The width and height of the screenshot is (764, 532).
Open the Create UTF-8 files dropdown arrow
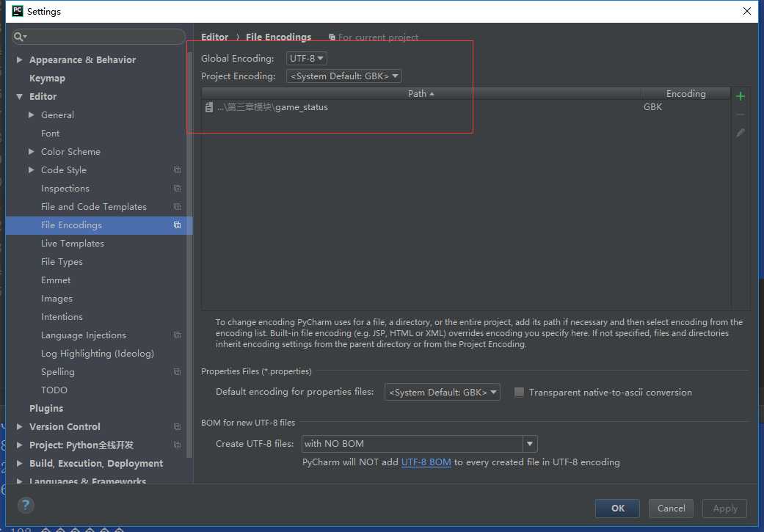tap(530, 444)
